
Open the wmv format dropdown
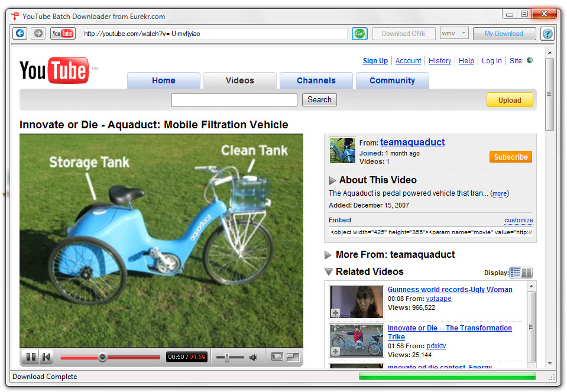point(454,33)
